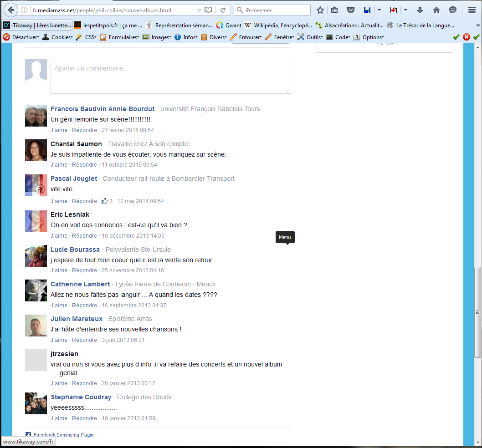
Task: Bookmark this page with the star icon
Action: tap(320, 10)
